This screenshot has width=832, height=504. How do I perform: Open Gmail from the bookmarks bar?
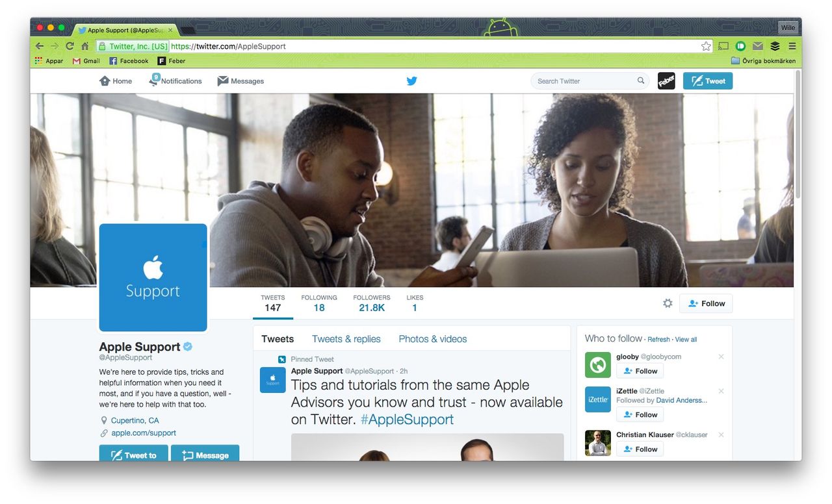85,60
